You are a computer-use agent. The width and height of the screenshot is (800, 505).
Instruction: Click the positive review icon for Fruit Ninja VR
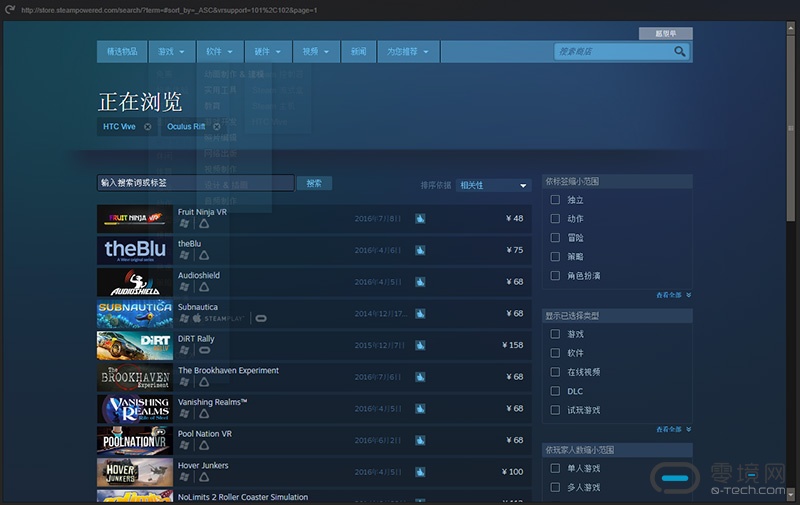coord(420,218)
